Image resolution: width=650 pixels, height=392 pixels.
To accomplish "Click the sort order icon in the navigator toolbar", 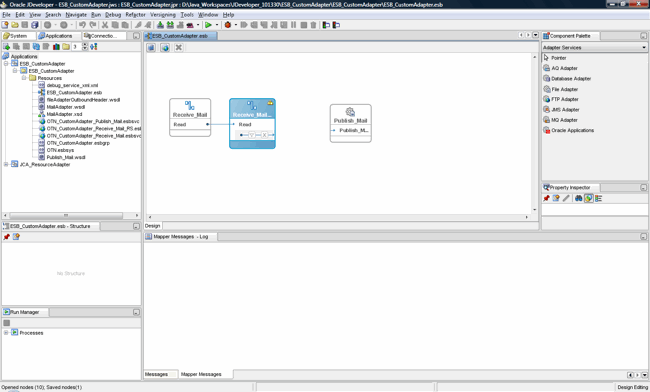I will pos(94,46).
